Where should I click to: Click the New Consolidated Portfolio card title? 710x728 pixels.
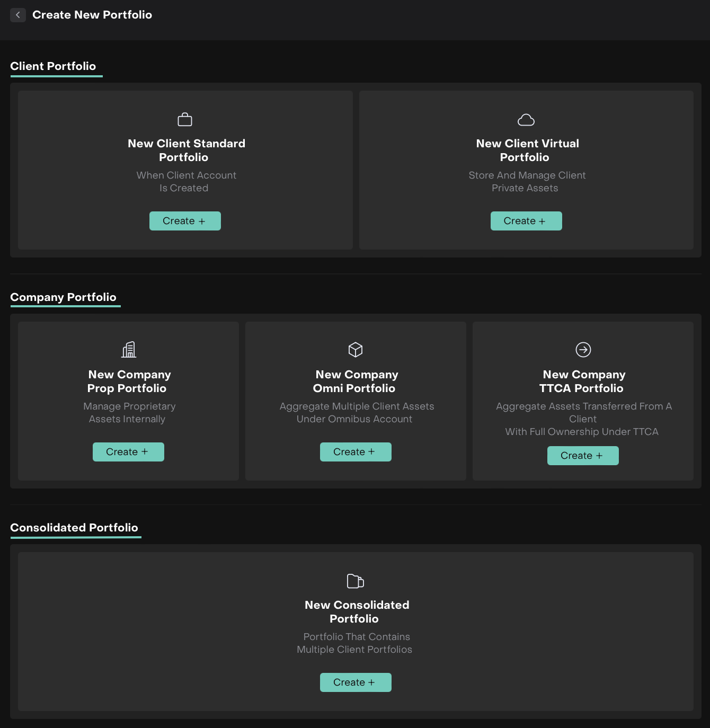(356, 612)
